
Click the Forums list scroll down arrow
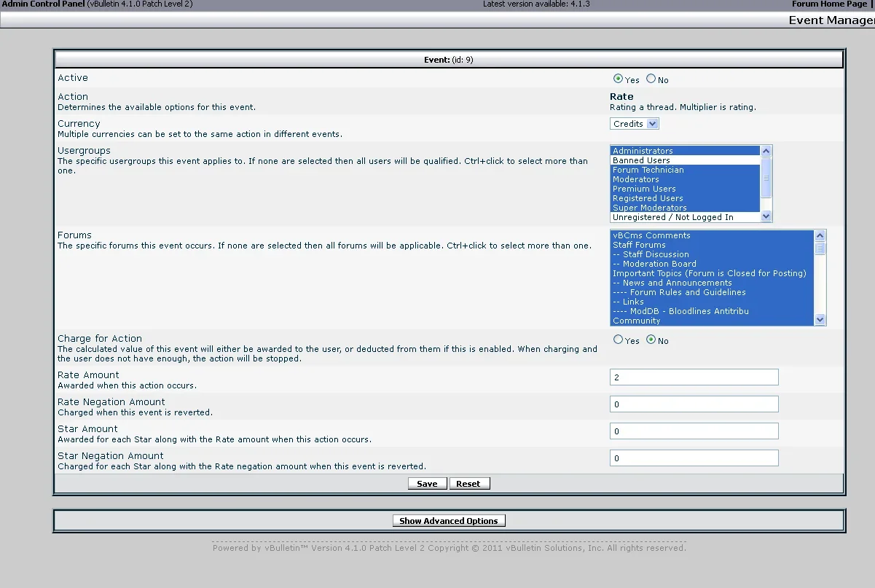coord(820,320)
